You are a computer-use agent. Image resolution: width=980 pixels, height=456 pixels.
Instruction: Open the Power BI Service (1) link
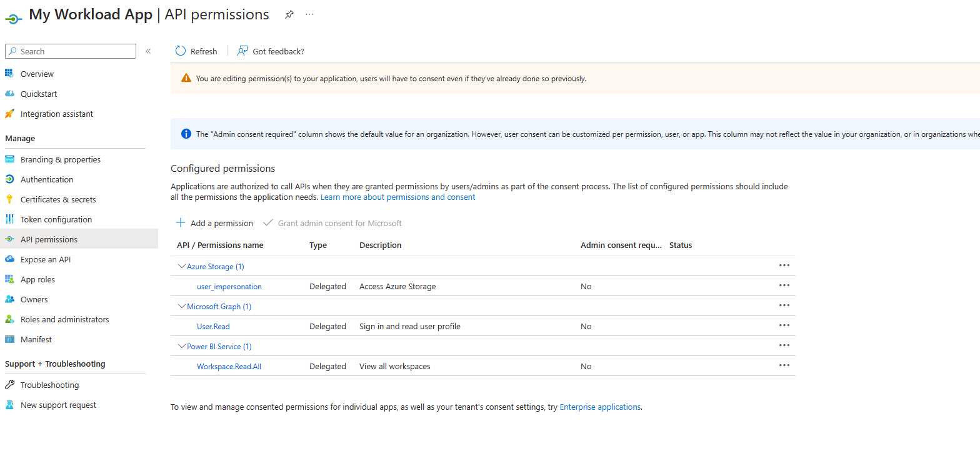point(219,346)
